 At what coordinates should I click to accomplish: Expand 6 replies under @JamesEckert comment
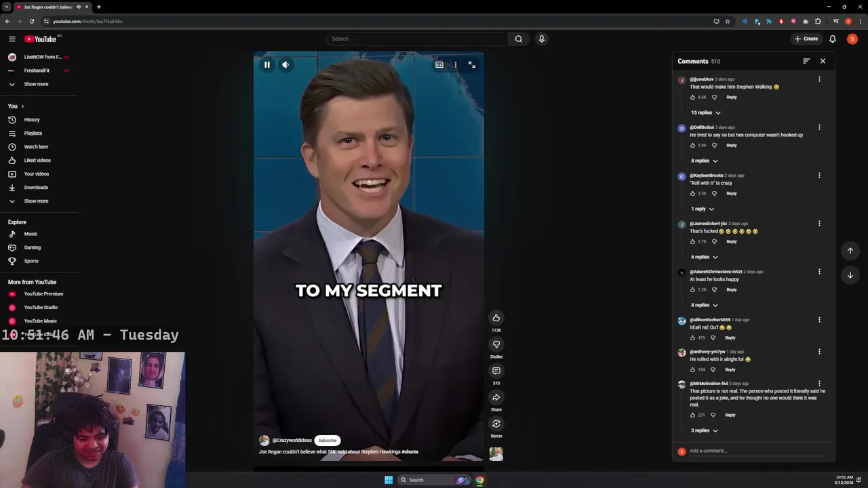tap(705, 257)
